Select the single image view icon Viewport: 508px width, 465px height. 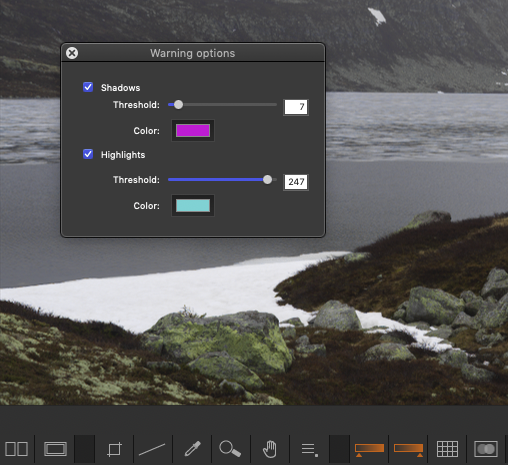tap(55, 449)
